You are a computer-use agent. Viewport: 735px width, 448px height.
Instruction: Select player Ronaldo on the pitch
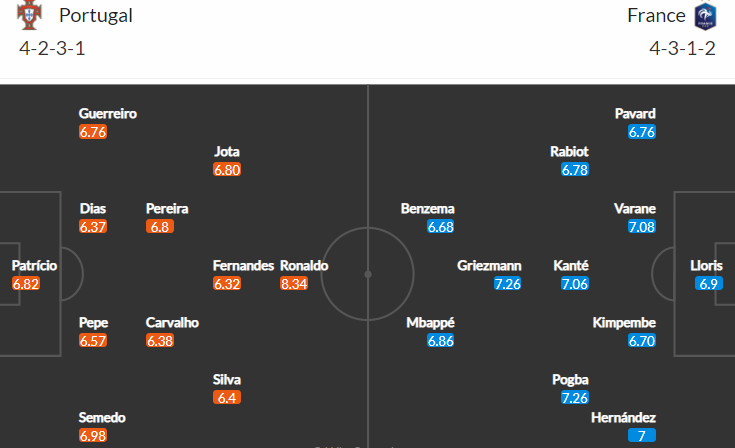[x=304, y=266]
